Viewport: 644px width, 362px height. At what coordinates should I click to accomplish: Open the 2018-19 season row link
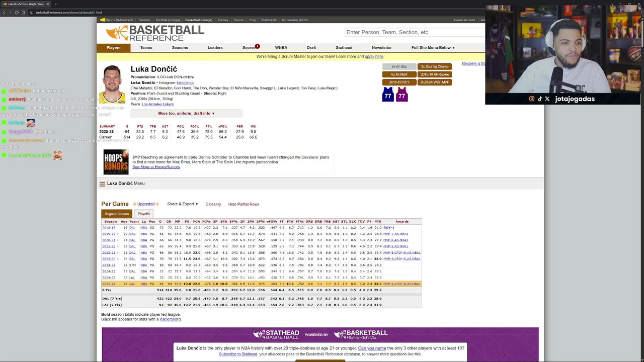(x=109, y=228)
